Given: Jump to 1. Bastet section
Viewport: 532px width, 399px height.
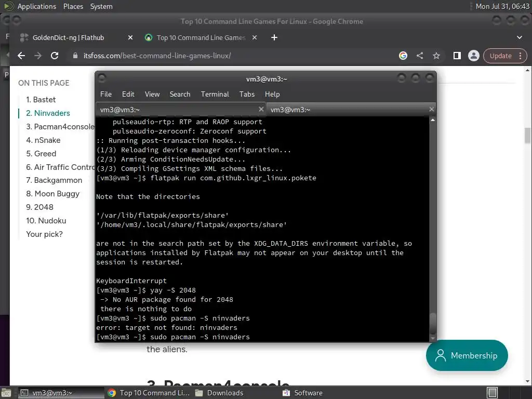Looking at the screenshot, I should [x=41, y=100].
